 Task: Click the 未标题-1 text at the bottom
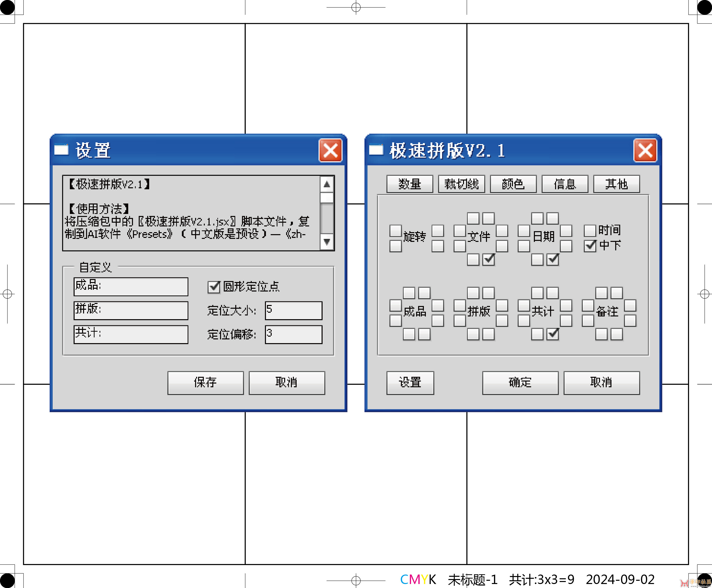click(473, 580)
